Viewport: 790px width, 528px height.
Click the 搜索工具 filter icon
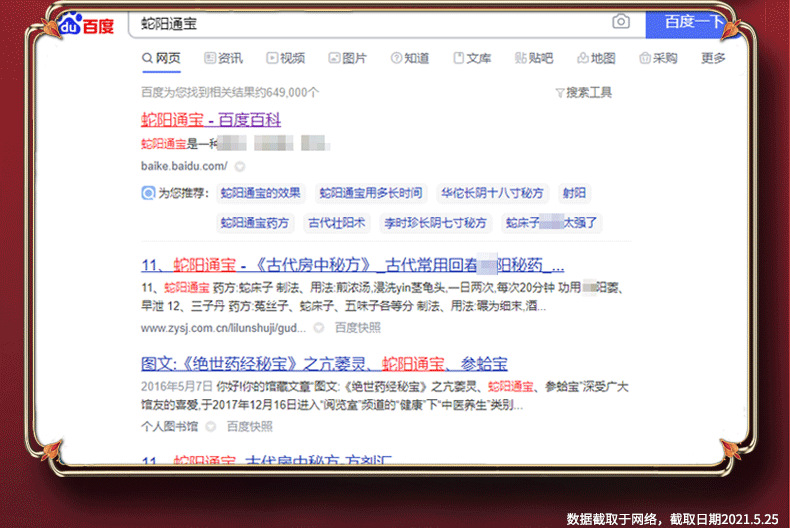pos(559,93)
